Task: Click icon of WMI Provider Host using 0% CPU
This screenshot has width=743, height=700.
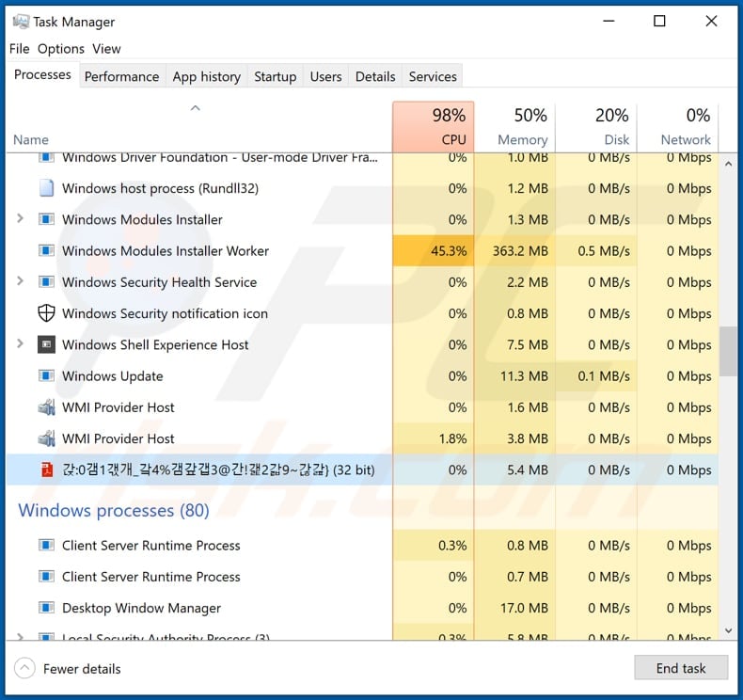Action: 46,407
